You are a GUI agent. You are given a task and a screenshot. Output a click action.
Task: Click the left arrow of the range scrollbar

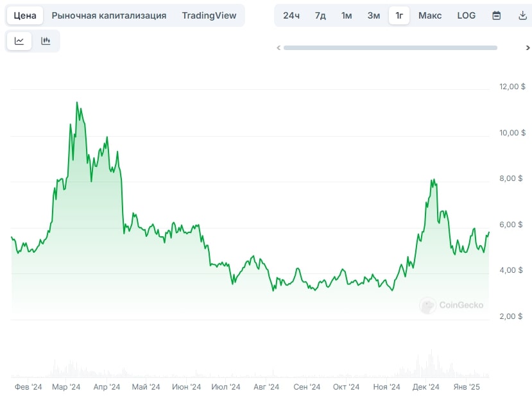[x=279, y=48]
